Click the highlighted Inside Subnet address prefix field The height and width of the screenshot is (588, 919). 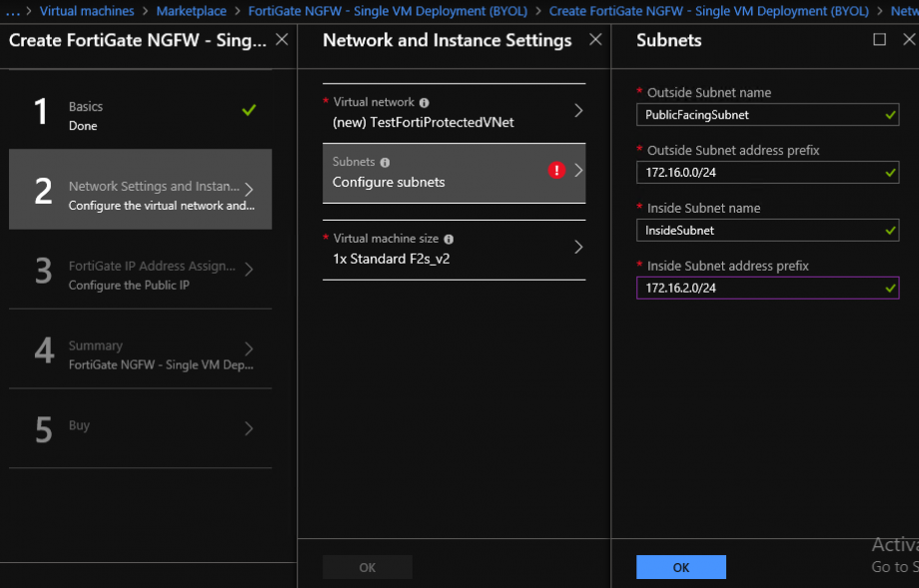(x=767, y=288)
